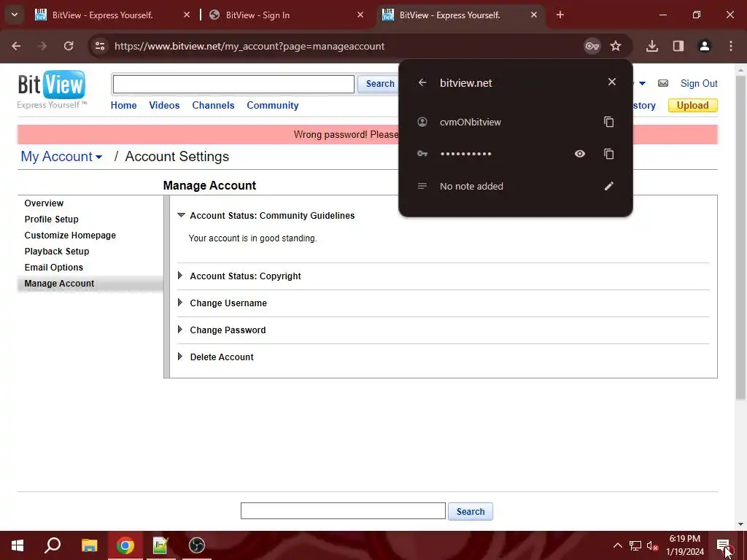Open Windows Start menu

(x=18, y=545)
